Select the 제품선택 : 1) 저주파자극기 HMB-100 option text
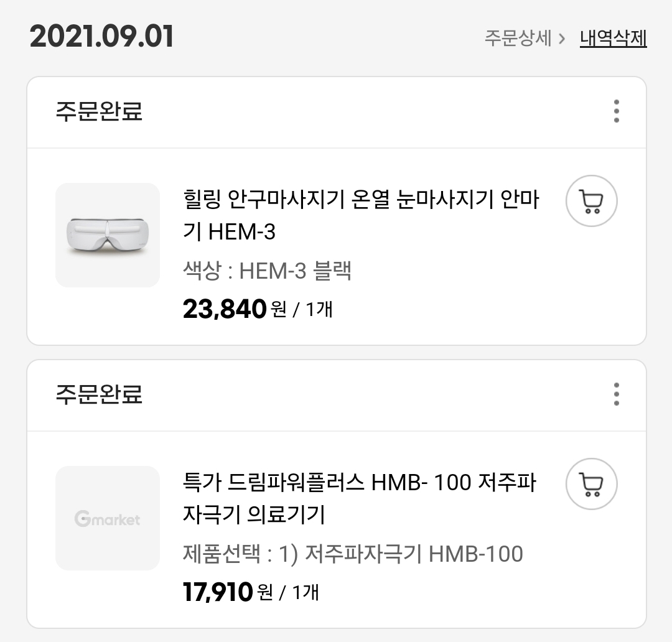Image resolution: width=672 pixels, height=642 pixels. click(x=353, y=554)
